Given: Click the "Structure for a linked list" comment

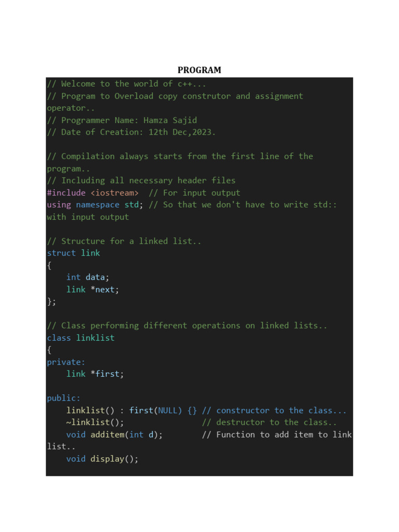Looking at the screenshot, I should [124, 241].
